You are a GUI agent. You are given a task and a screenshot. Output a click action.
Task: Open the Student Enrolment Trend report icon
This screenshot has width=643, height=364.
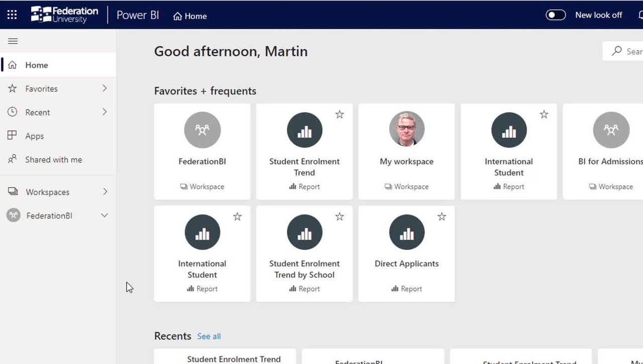[x=304, y=130]
